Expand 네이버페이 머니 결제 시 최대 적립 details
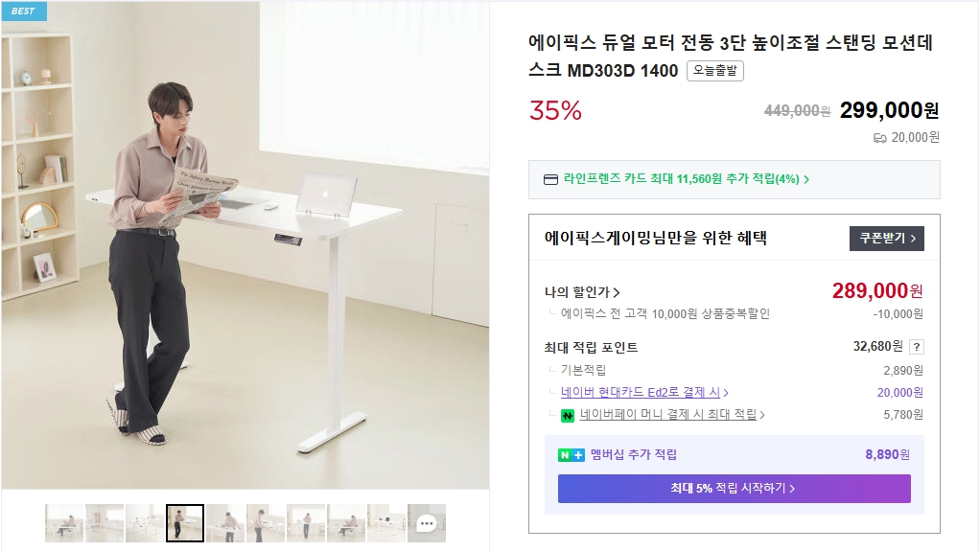This screenshot has height=551, width=980. click(x=672, y=415)
